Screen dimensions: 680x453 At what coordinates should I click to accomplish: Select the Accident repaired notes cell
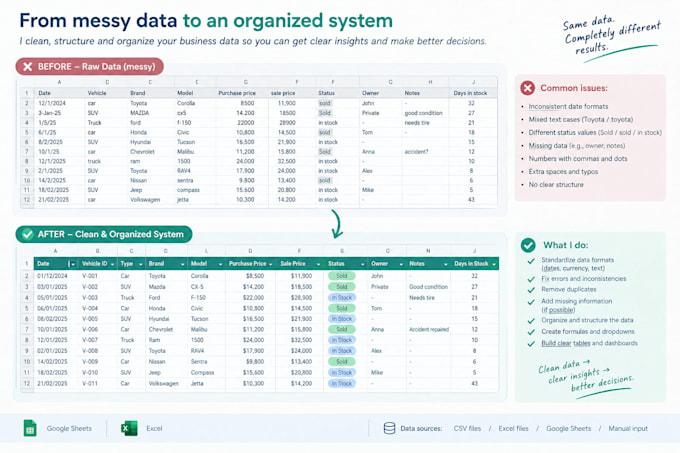[x=429, y=329]
